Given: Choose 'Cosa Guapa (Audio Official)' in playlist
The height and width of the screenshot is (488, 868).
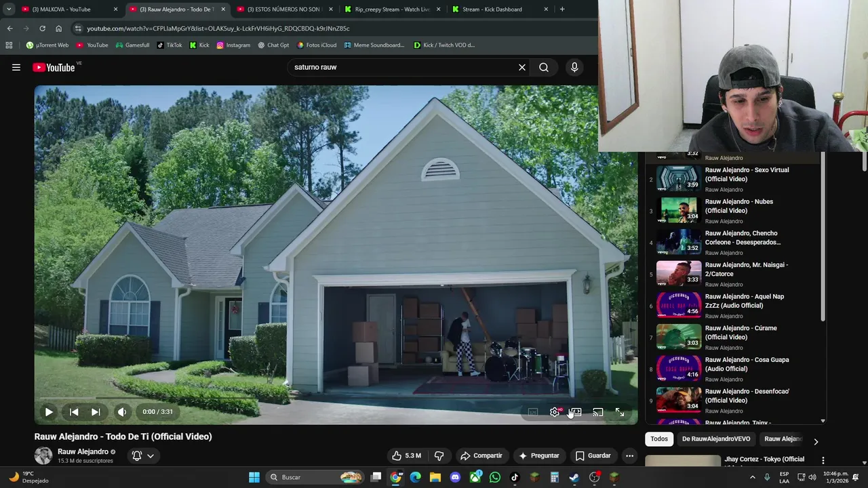Looking at the screenshot, I should [732, 369].
